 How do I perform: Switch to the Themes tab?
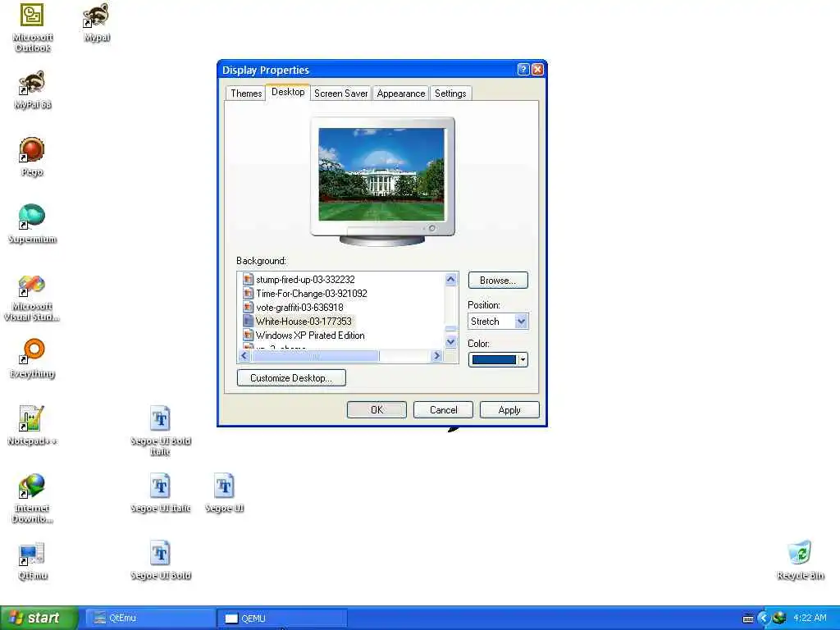coord(246,94)
